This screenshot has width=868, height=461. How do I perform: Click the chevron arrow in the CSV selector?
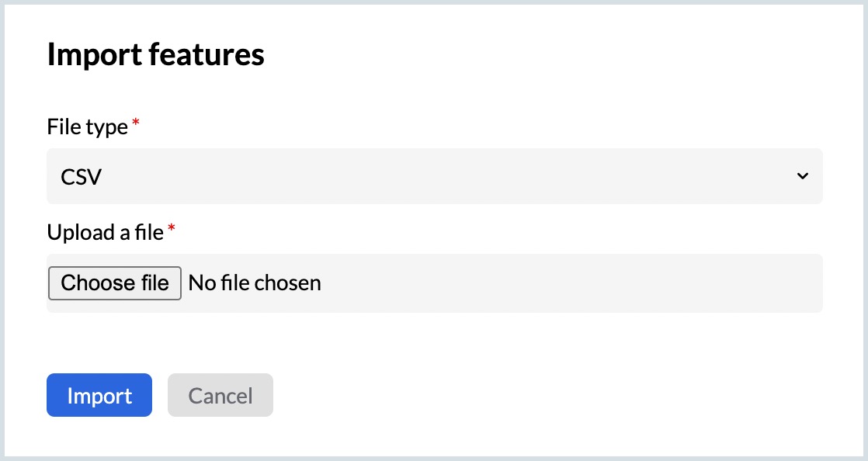(x=802, y=177)
